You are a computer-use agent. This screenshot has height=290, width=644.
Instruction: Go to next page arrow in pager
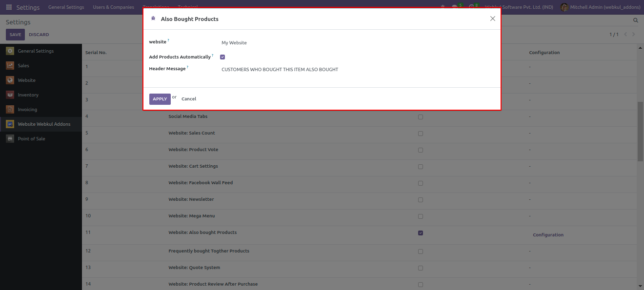click(x=634, y=35)
